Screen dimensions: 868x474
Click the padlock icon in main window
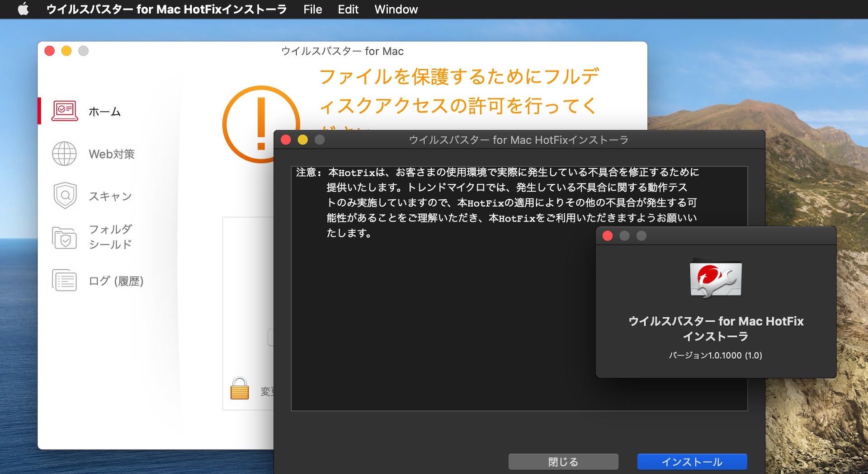tap(240, 389)
